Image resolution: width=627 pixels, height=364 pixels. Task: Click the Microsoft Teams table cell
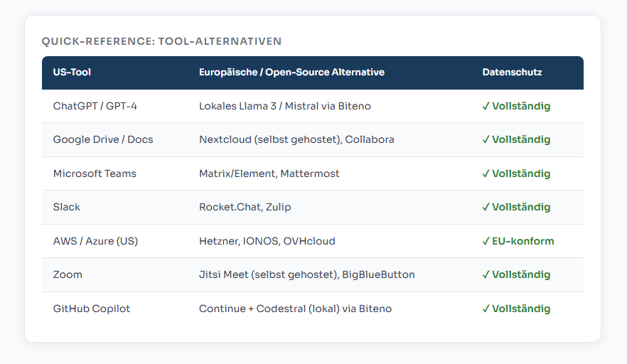(x=95, y=173)
